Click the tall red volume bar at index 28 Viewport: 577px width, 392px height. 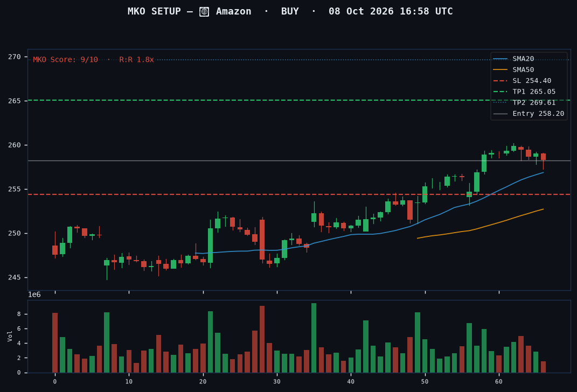(x=262, y=339)
